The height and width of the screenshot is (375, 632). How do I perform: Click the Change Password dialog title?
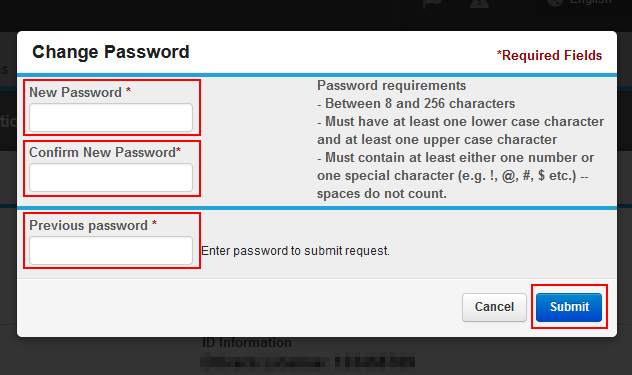111,52
